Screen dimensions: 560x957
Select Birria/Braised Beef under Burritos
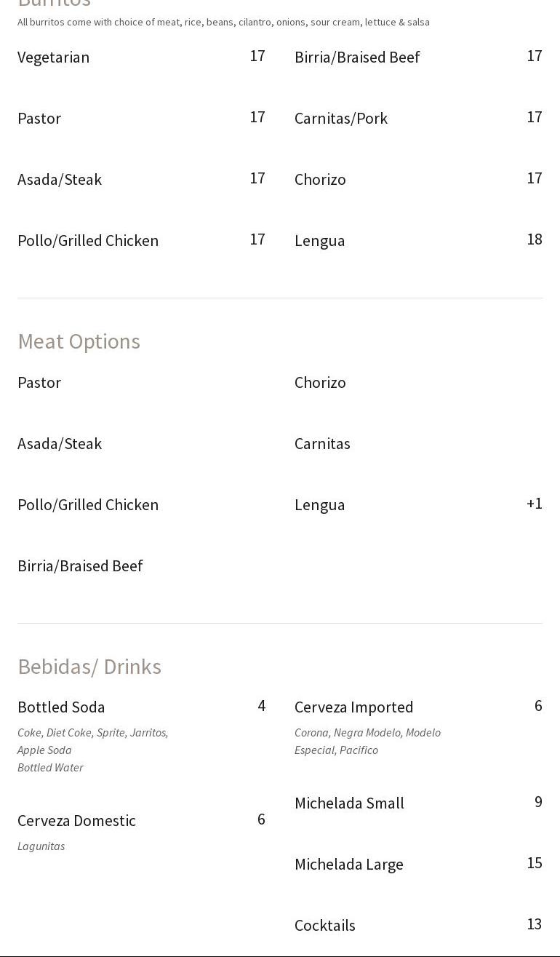pos(356,57)
